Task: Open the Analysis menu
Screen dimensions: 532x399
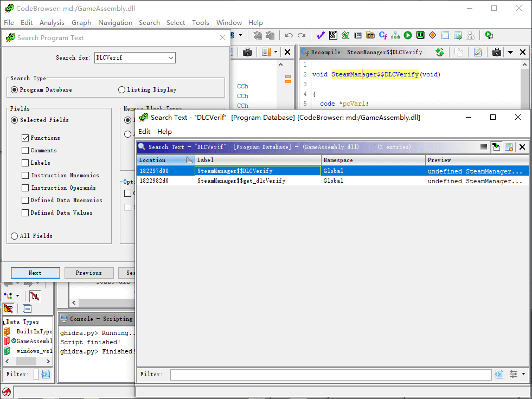Action: click(x=52, y=22)
